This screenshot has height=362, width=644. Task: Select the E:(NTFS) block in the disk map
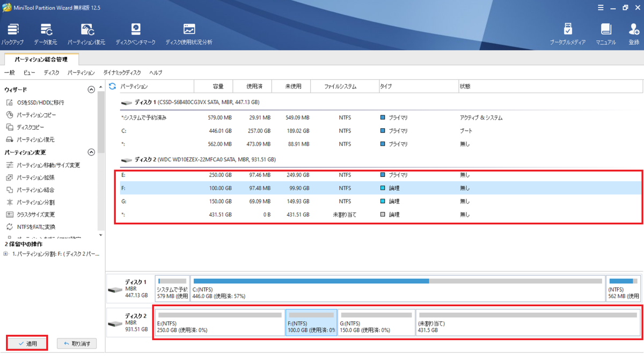(219, 322)
